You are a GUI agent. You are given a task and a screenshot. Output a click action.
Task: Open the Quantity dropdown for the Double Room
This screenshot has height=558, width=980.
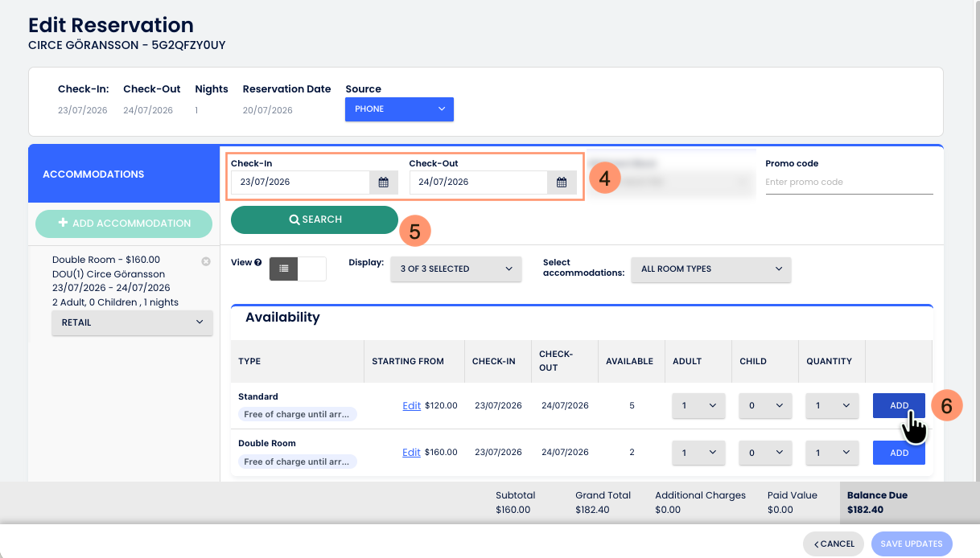(833, 453)
